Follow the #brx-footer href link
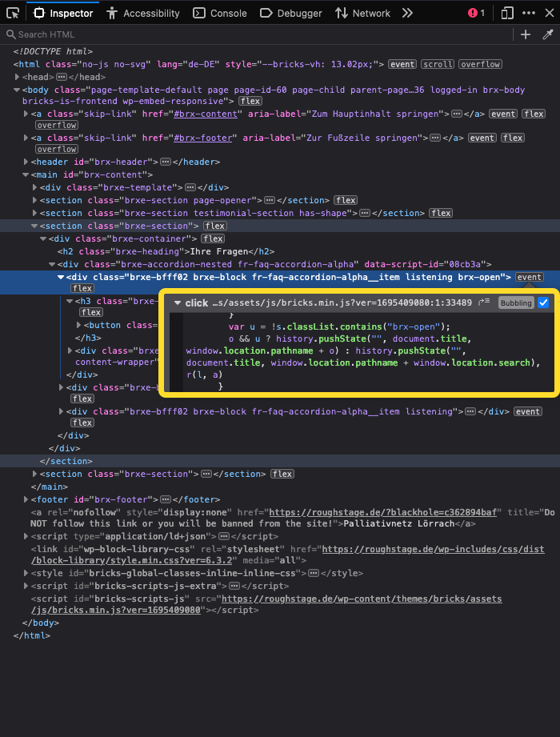The height and width of the screenshot is (737, 560). tap(203, 138)
